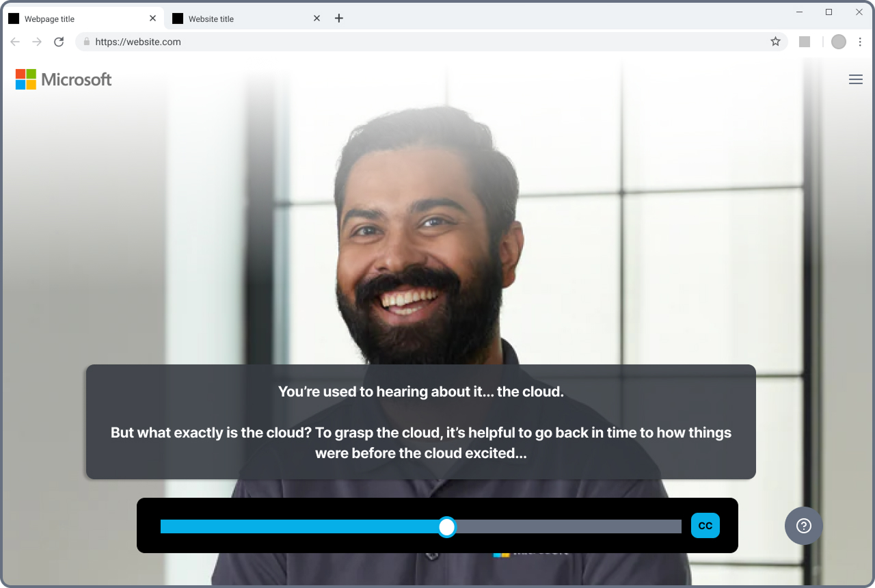
Task: Toggle closed captions with the CC button
Action: (705, 526)
